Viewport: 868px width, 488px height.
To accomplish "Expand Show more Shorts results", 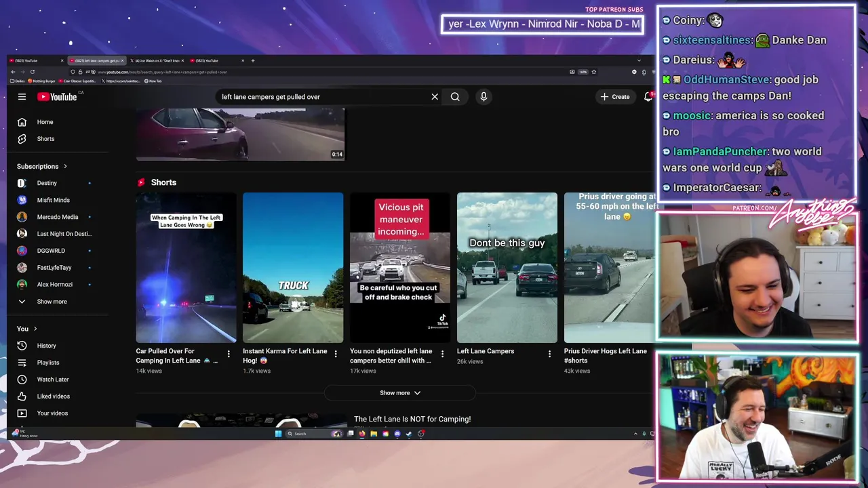I will click(400, 393).
